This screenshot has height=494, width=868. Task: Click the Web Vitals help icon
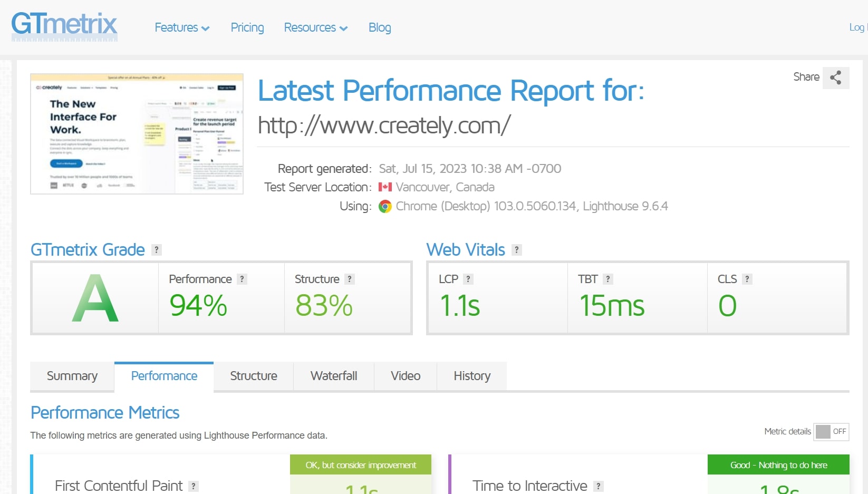pos(517,250)
